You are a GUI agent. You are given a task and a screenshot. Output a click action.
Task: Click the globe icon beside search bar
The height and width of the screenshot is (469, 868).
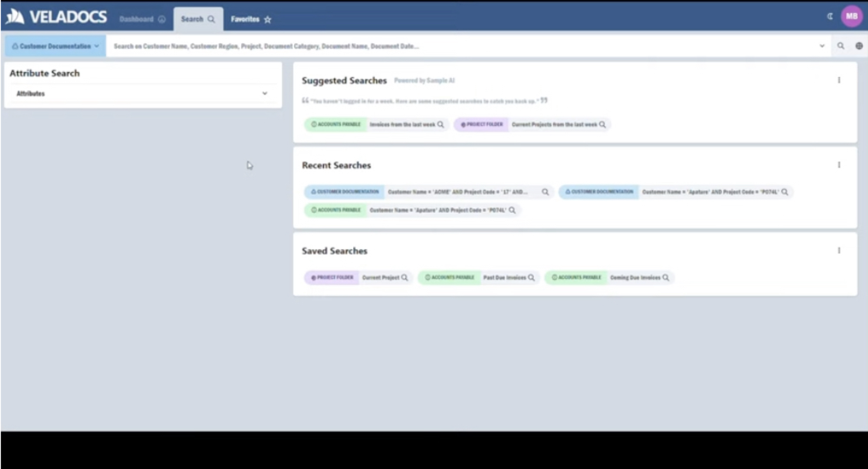(859, 46)
